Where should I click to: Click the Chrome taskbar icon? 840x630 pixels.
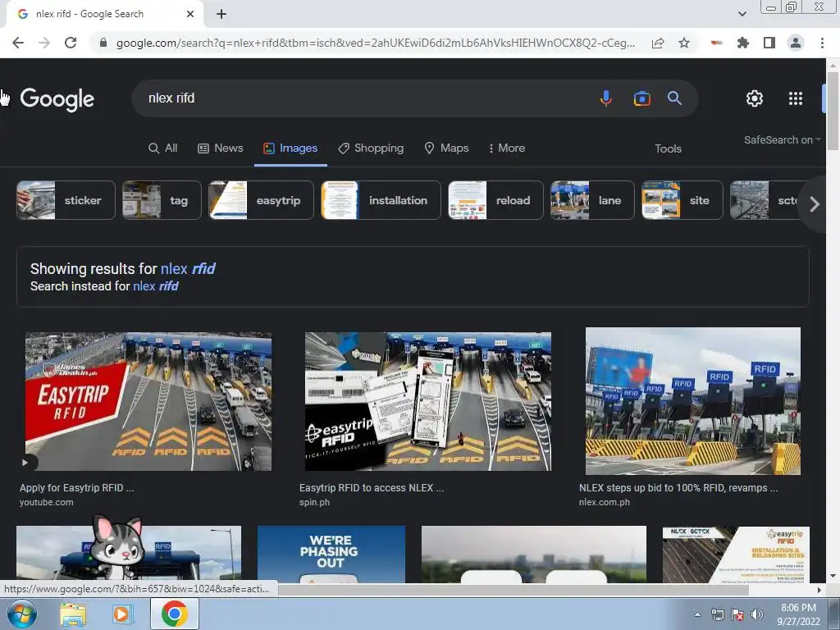[174, 614]
